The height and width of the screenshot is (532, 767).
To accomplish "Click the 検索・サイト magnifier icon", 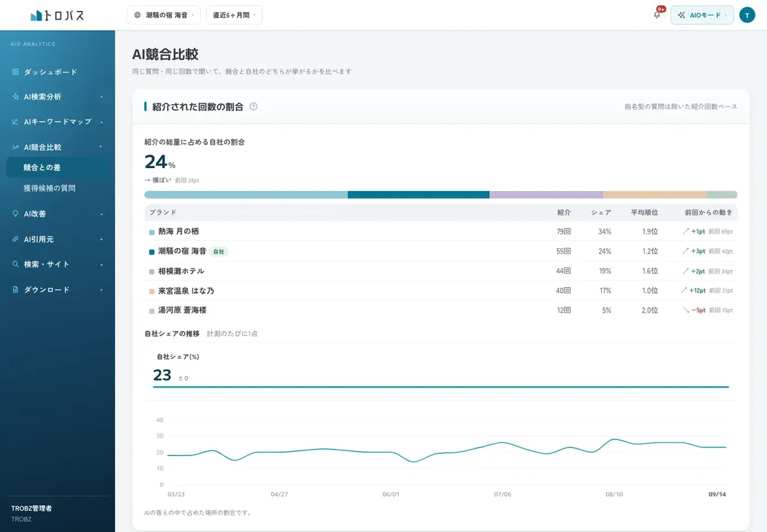I will [x=15, y=264].
